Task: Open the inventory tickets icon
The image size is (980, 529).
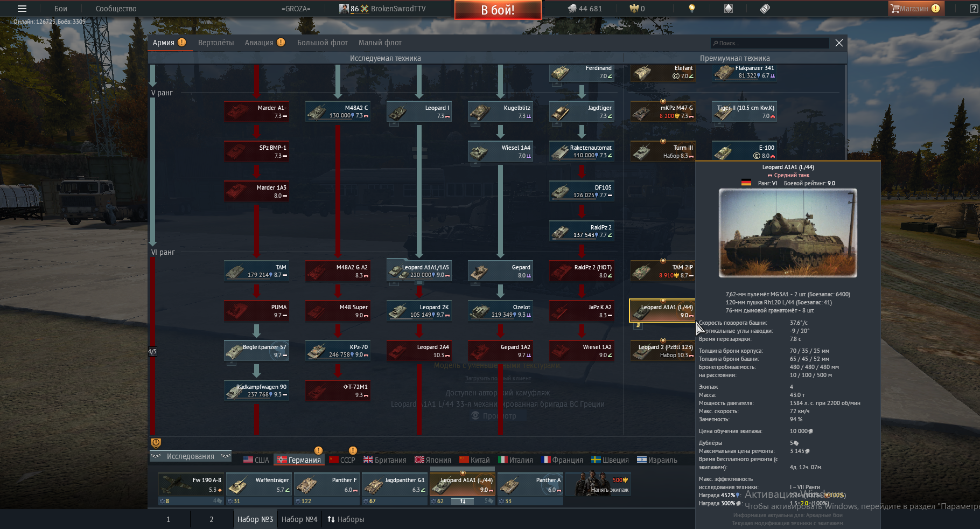Action: click(x=765, y=9)
